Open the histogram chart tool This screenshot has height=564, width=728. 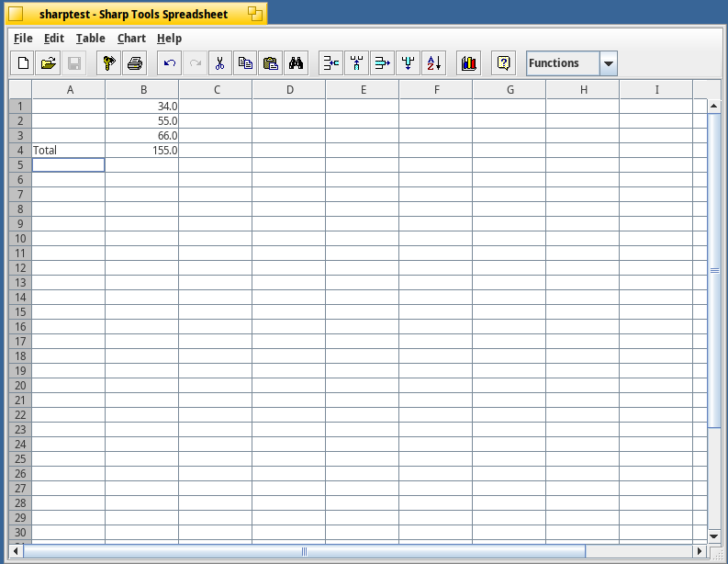[x=469, y=63]
